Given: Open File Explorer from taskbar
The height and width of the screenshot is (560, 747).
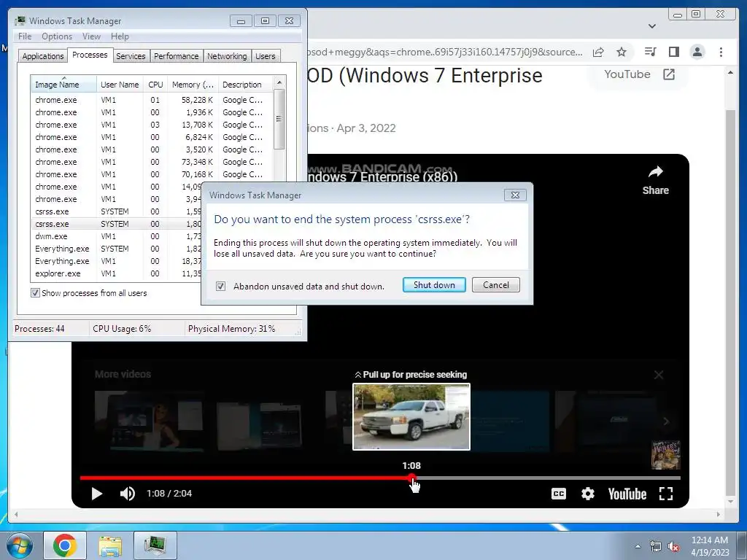Looking at the screenshot, I should point(110,545).
